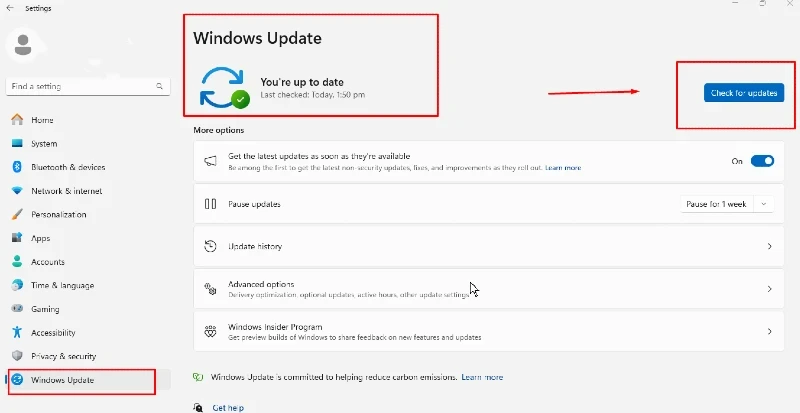Go to Bluetooth & devices

[x=88, y=167]
